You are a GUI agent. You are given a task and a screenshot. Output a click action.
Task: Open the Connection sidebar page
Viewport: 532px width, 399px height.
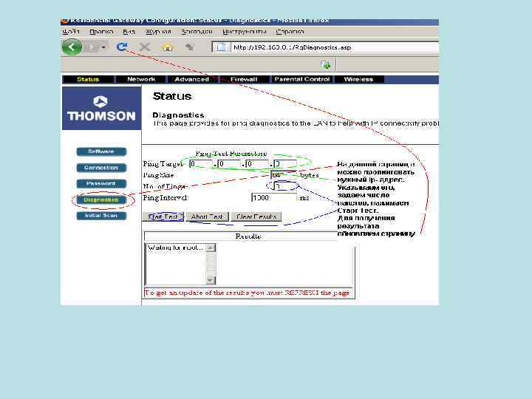pos(101,168)
